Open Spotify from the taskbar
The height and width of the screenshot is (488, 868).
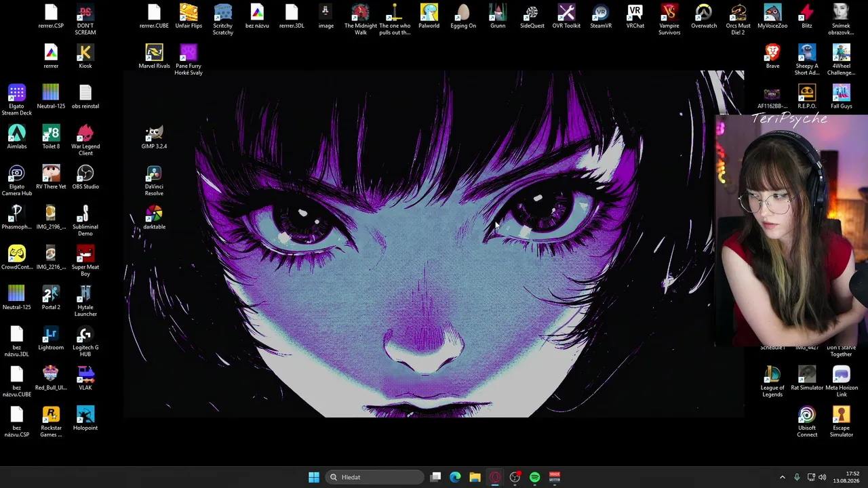[x=534, y=477]
